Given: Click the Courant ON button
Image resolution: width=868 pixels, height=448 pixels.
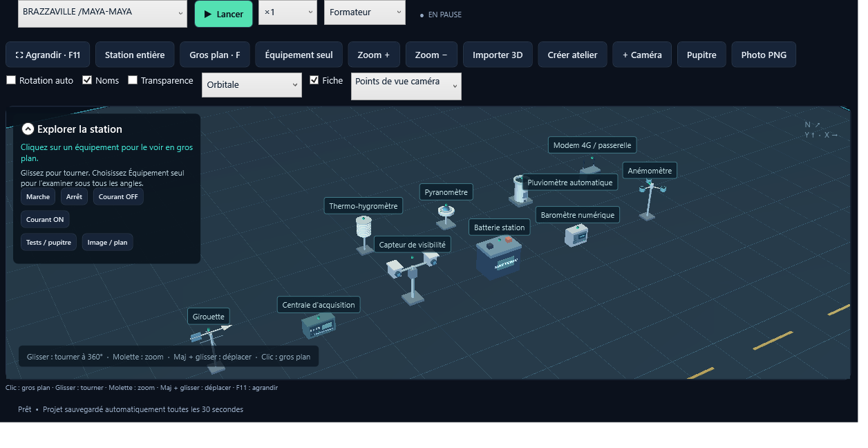Looking at the screenshot, I should 45,220.
